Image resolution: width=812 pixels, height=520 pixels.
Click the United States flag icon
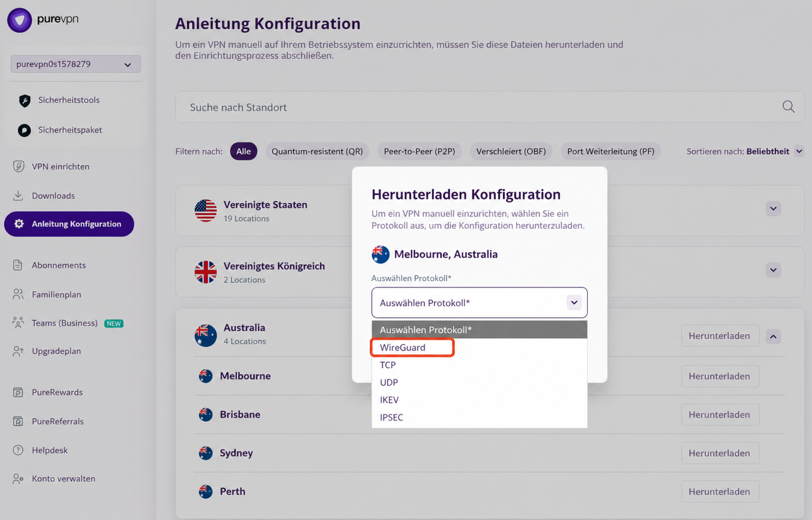206,211
